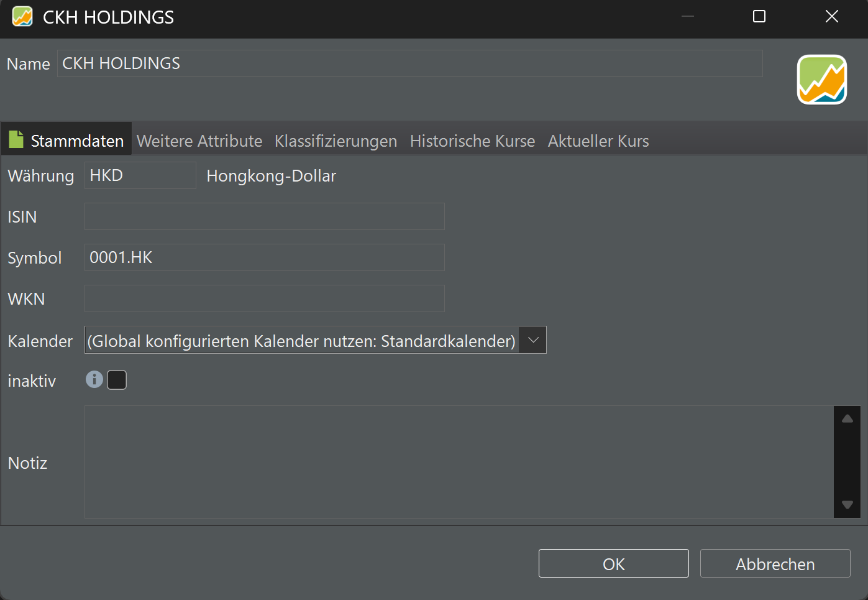
Task: Click the Kalender combo box text
Action: [301, 341]
